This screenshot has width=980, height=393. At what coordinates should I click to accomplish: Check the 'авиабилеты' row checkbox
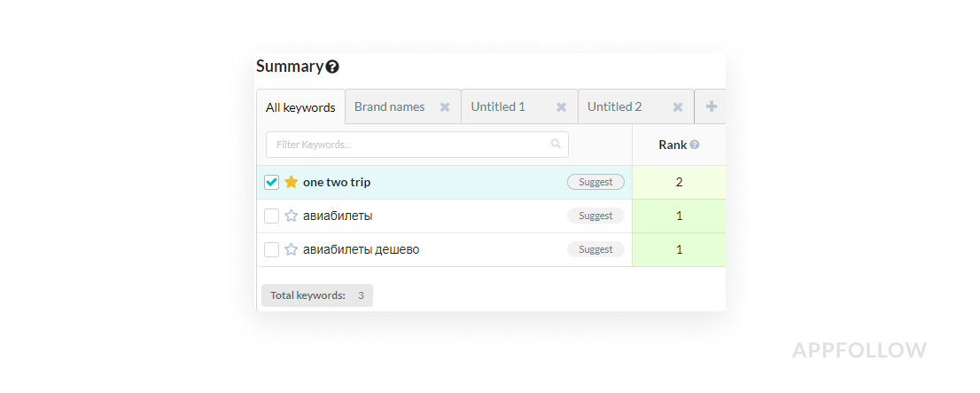coord(272,216)
